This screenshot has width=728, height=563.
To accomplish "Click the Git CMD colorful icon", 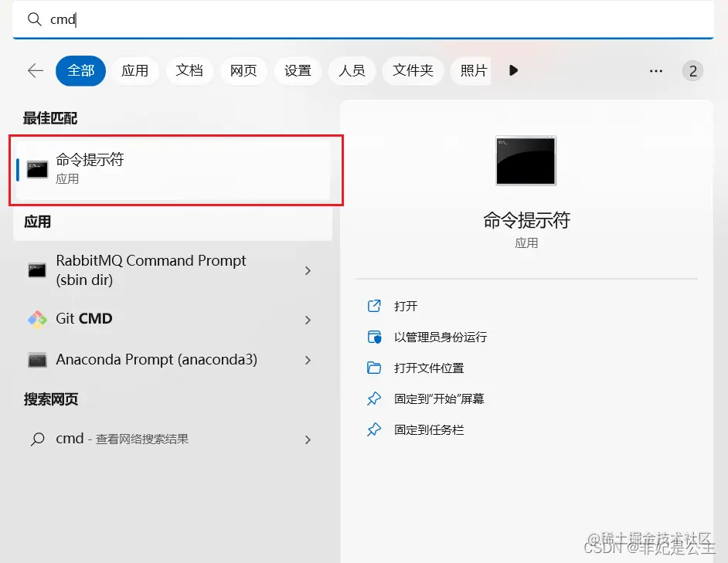I will click(x=37, y=319).
